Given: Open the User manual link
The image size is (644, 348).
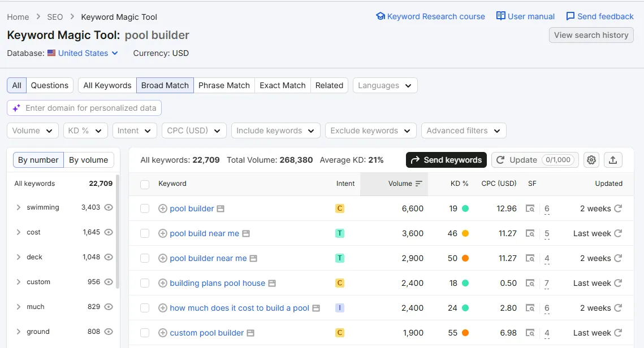Looking at the screenshot, I should (x=525, y=16).
